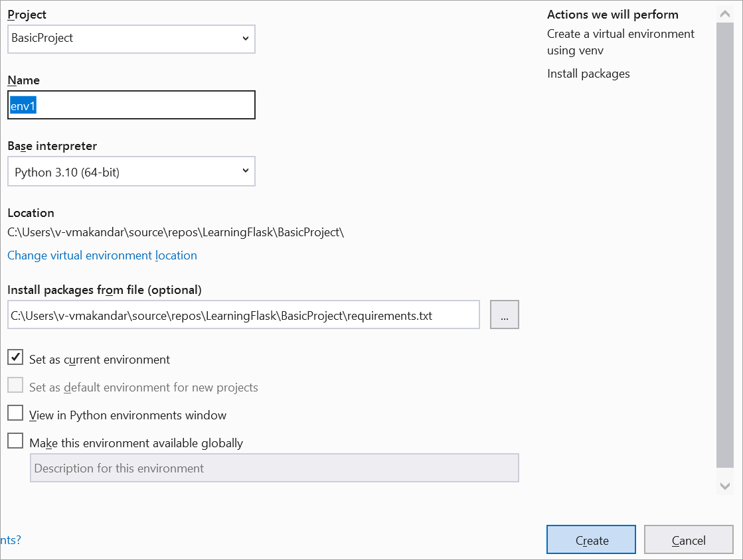Open the environments help link

pos(10,540)
